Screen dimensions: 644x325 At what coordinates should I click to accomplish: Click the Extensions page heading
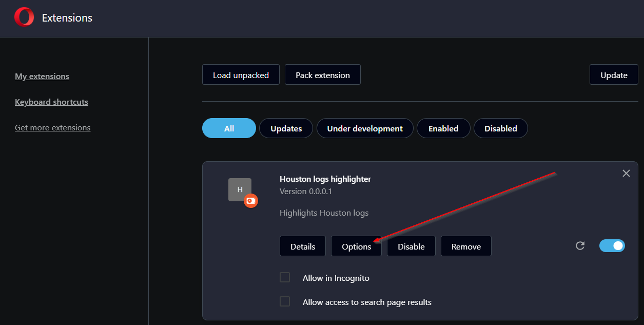67,17
